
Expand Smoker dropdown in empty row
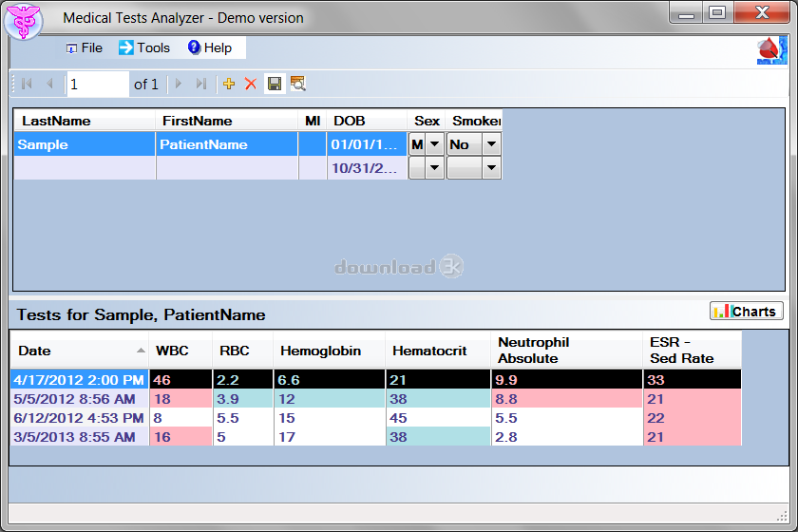pyautogui.click(x=491, y=168)
